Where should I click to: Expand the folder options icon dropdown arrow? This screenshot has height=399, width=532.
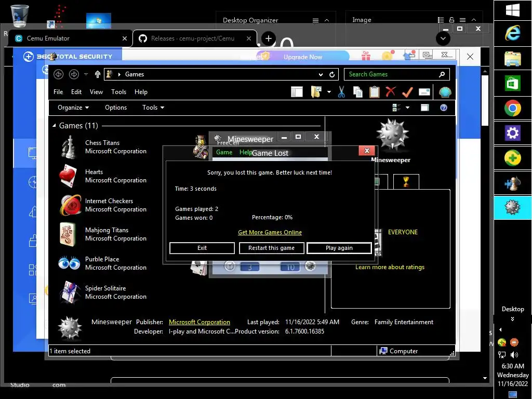[x=329, y=92]
